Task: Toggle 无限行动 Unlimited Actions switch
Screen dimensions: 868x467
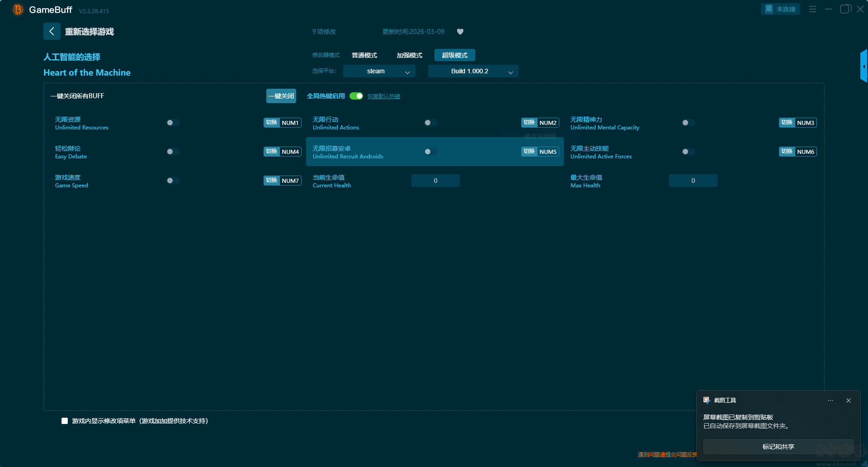Action: (430, 123)
